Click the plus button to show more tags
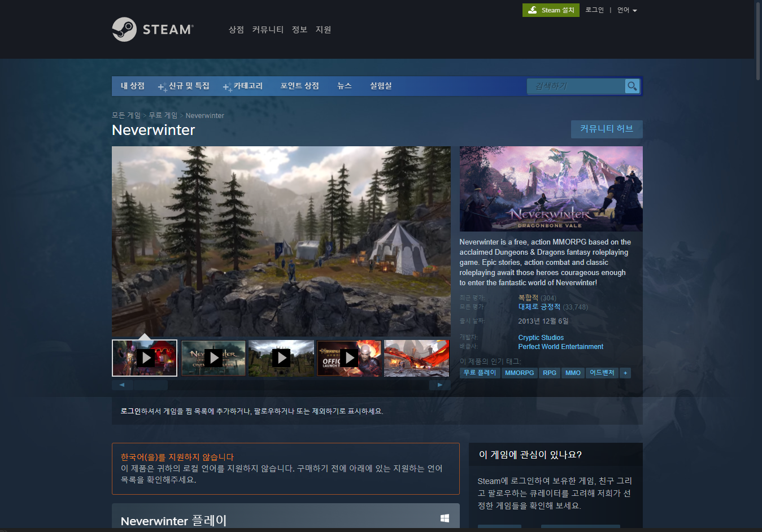The width and height of the screenshot is (762, 532). pos(625,373)
